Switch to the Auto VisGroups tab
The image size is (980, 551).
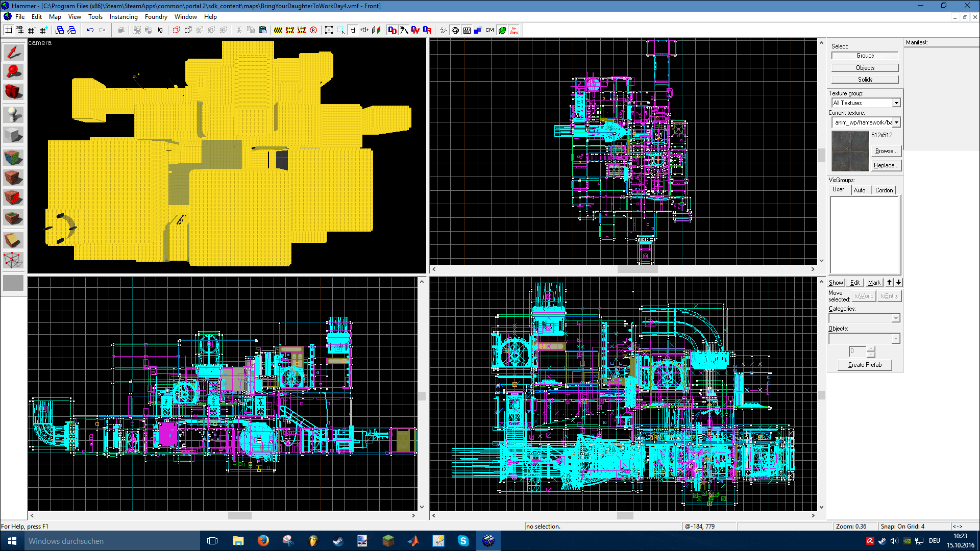(860, 190)
